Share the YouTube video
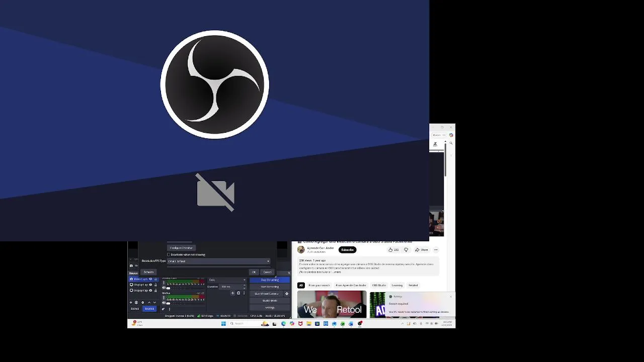 pyautogui.click(x=422, y=250)
